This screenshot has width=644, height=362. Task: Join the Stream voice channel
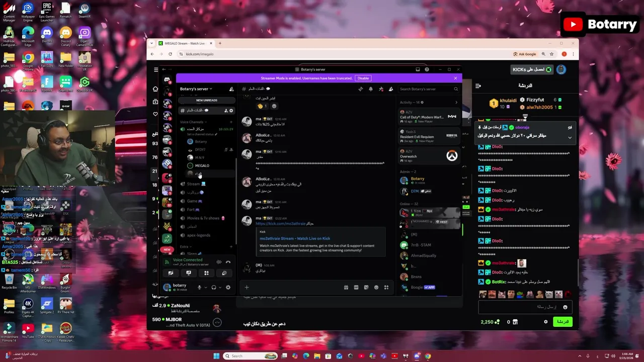click(207, 184)
